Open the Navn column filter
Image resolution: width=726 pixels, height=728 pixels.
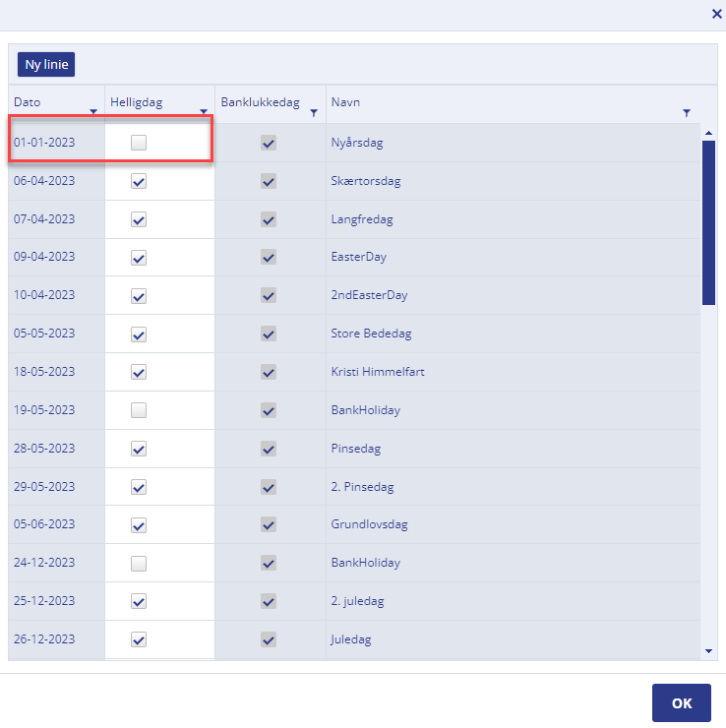687,113
